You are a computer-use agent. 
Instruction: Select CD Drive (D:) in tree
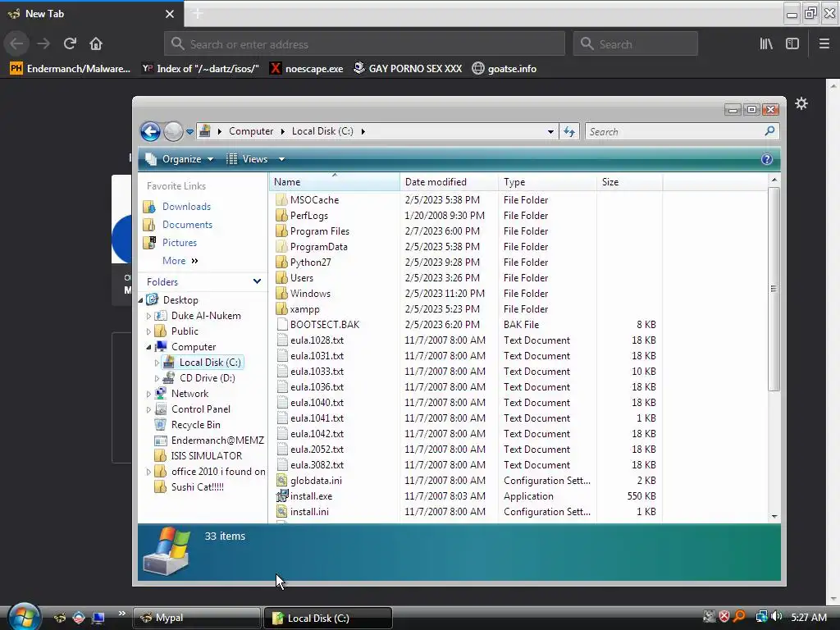[x=207, y=378]
